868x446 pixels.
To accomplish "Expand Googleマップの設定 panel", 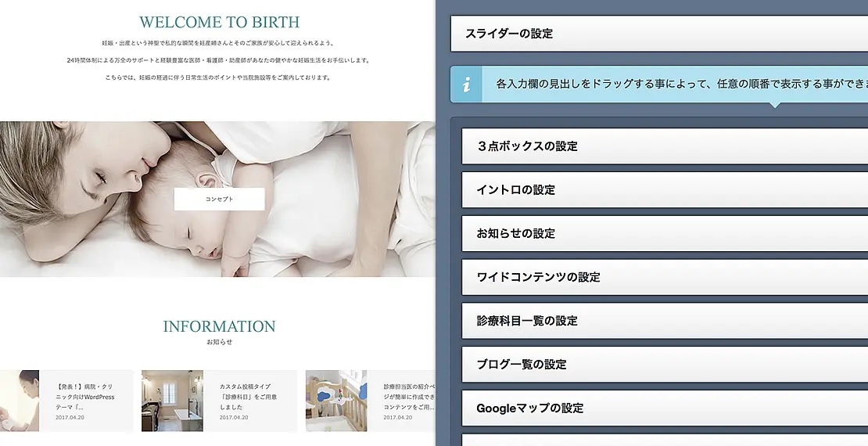I will tap(665, 408).
